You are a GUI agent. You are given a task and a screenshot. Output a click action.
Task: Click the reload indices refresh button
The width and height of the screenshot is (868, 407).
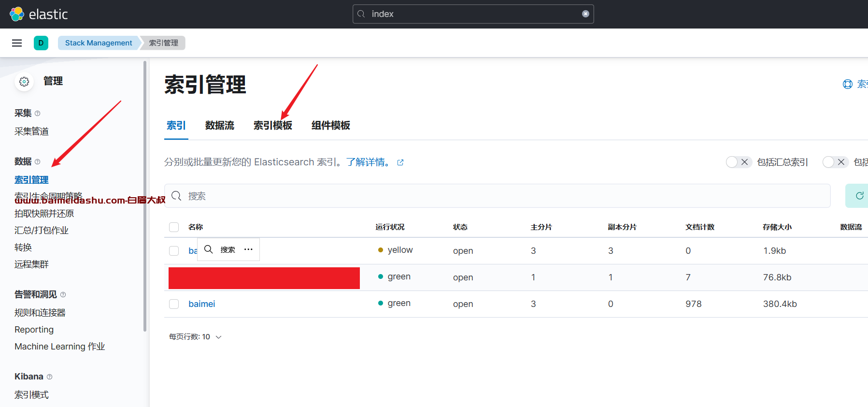859,196
